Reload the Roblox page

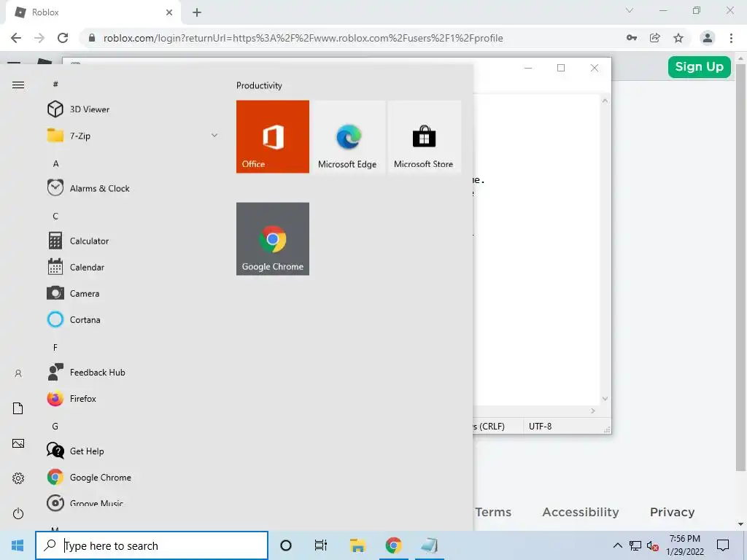63,38
